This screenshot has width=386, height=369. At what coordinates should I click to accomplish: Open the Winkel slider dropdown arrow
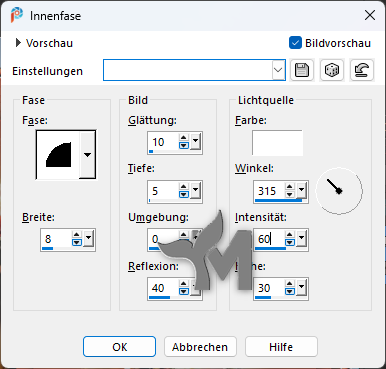coord(302,189)
